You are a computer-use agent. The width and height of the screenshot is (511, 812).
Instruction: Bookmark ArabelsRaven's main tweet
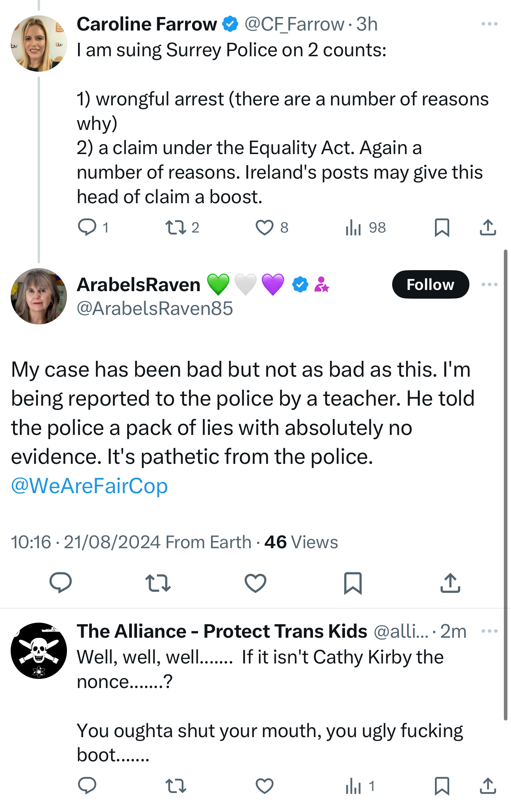353,583
